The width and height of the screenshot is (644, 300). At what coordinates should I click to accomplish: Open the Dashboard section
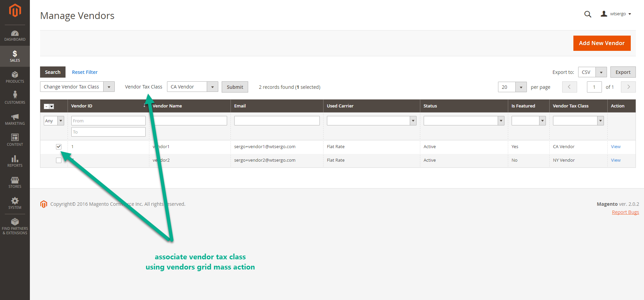(x=15, y=36)
